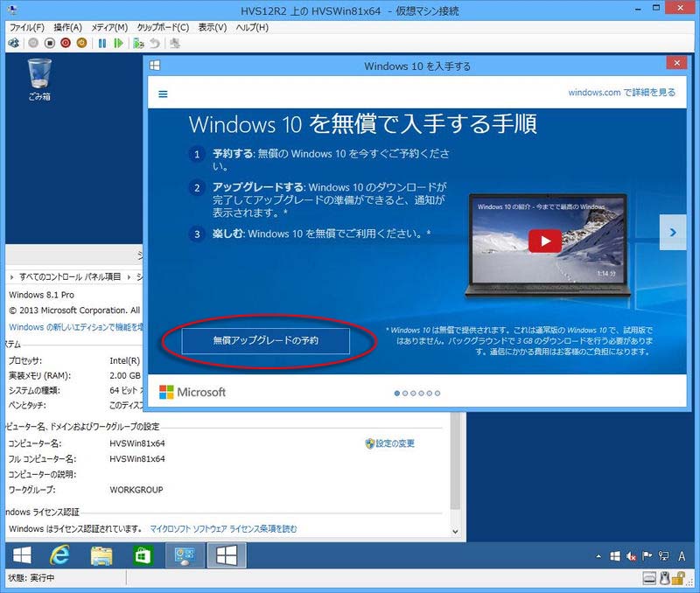
Task: Open the hamburger menu in Windows 10 dialog
Action: (163, 94)
